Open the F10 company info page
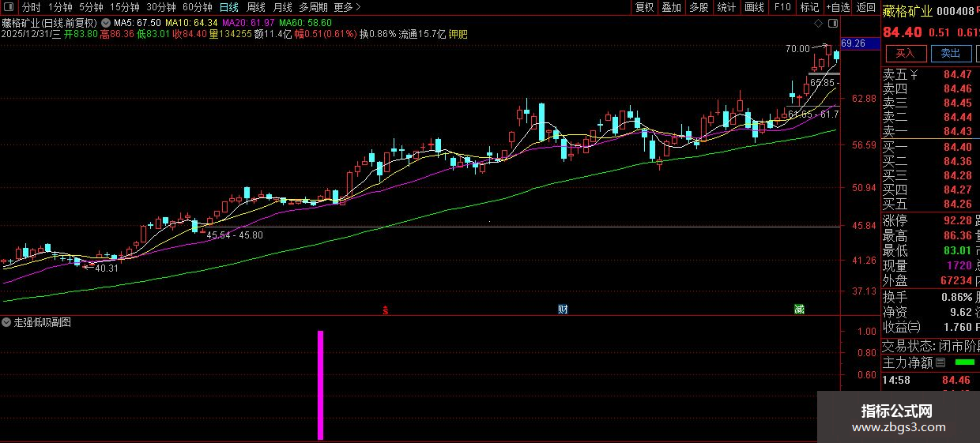The image size is (980, 443). (782, 7)
